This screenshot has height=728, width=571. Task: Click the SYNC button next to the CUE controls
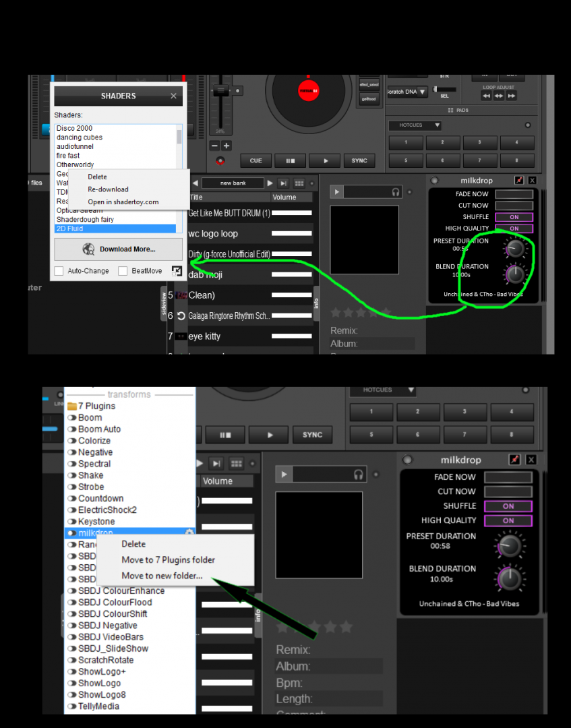(x=359, y=160)
